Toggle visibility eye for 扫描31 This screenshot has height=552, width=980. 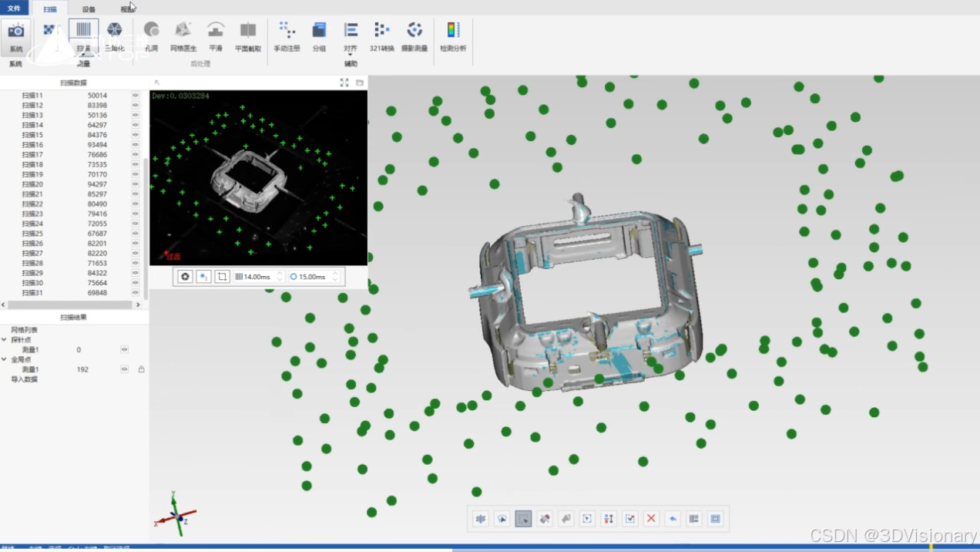point(136,293)
